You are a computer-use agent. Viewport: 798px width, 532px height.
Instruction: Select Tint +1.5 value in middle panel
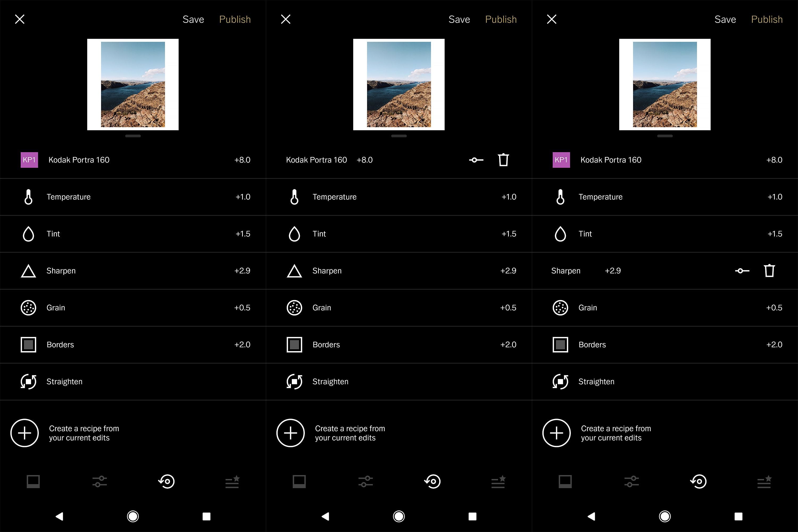(x=509, y=234)
